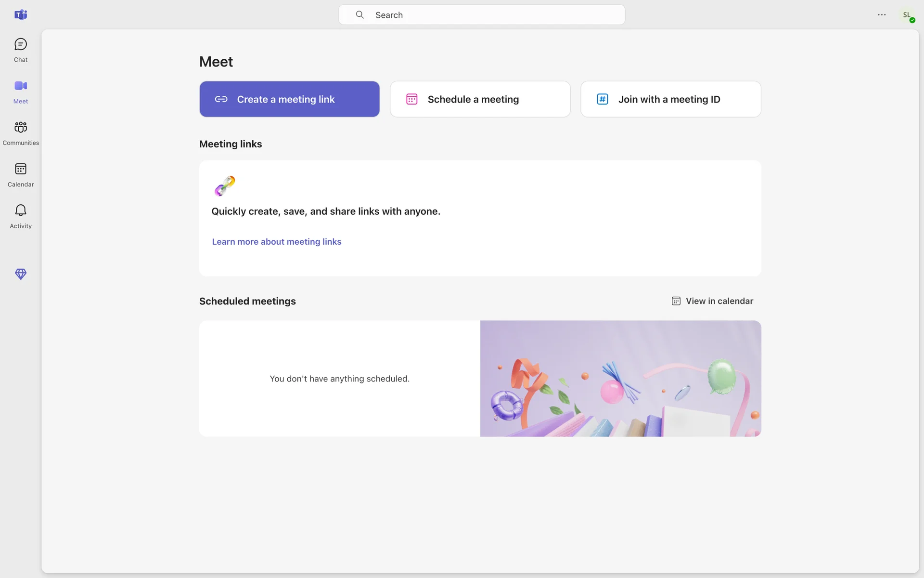Click the search magnifier icon
This screenshot has height=578, width=924.
359,15
